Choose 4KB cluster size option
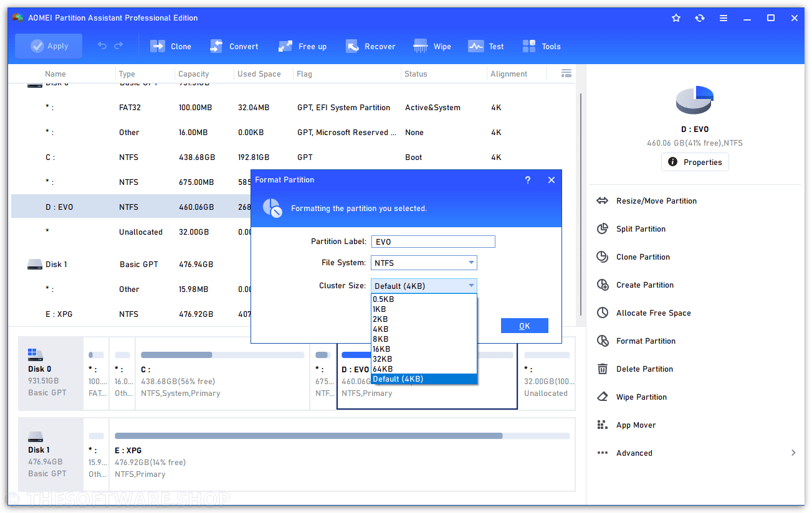This screenshot has width=812, height=513. (x=424, y=329)
